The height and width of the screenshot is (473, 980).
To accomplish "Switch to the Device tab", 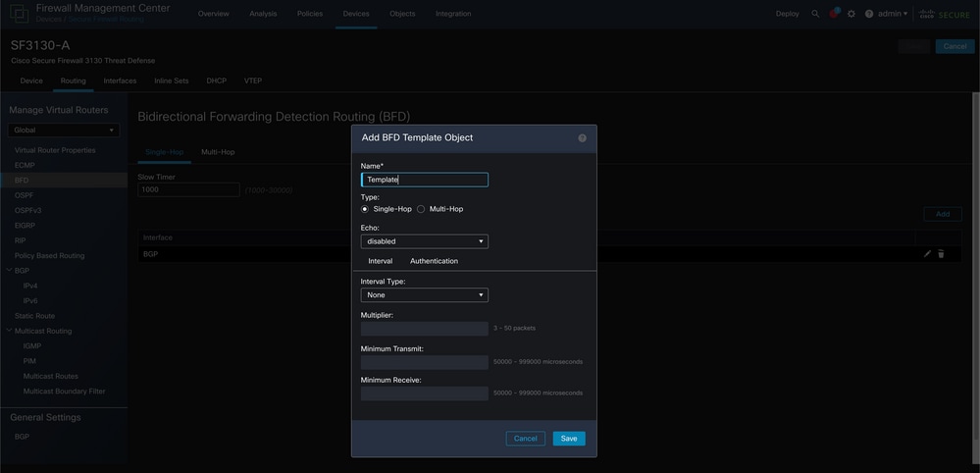I will coord(31,81).
